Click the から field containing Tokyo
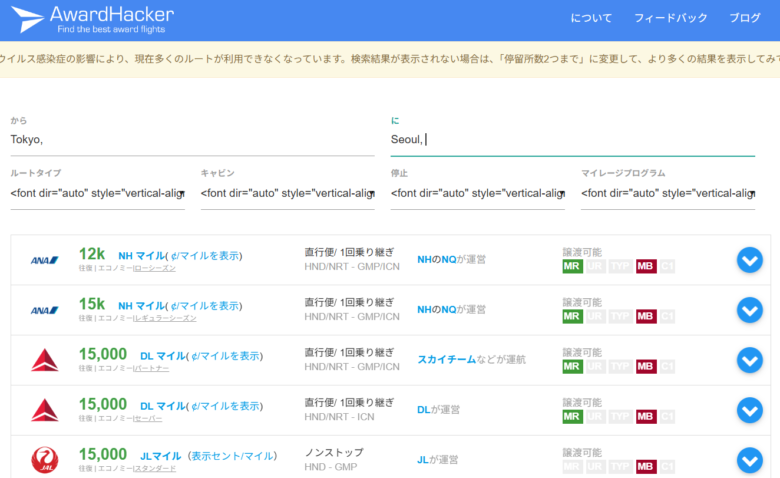This screenshot has height=478, width=780. tap(192, 139)
